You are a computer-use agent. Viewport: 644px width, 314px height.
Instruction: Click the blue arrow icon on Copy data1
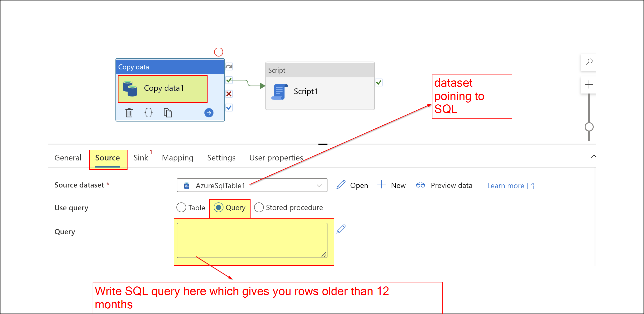click(208, 113)
